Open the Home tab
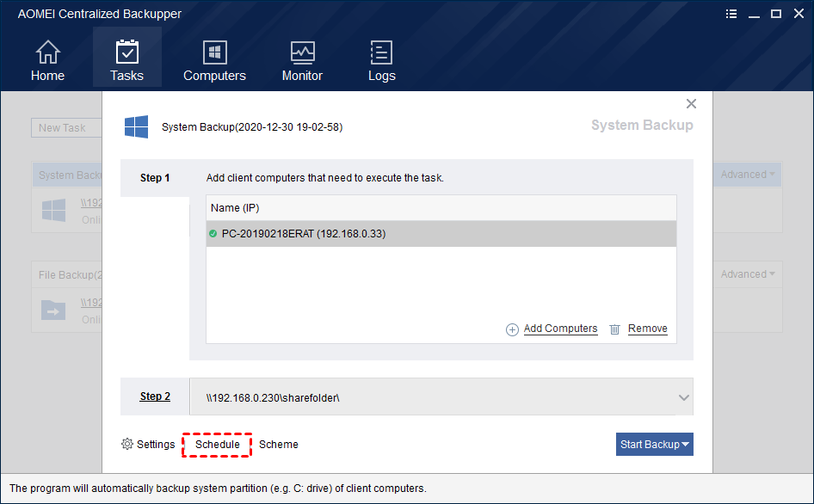 pos(48,60)
